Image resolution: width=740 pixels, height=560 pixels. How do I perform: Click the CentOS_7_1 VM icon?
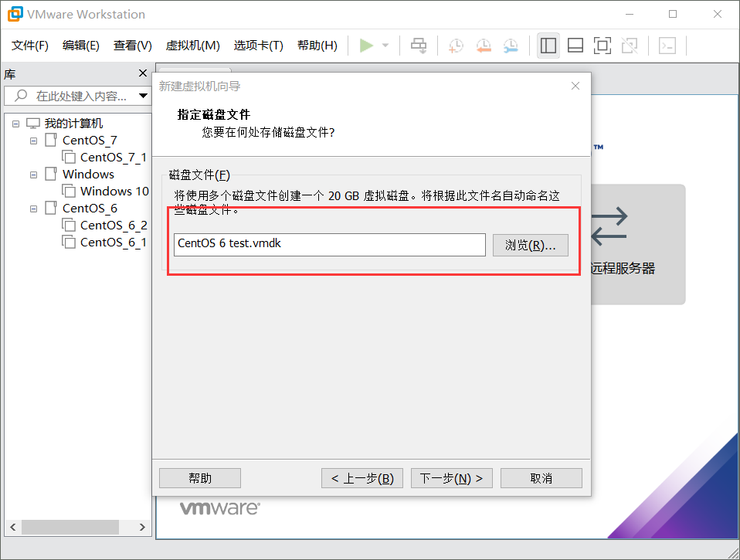[x=69, y=157]
